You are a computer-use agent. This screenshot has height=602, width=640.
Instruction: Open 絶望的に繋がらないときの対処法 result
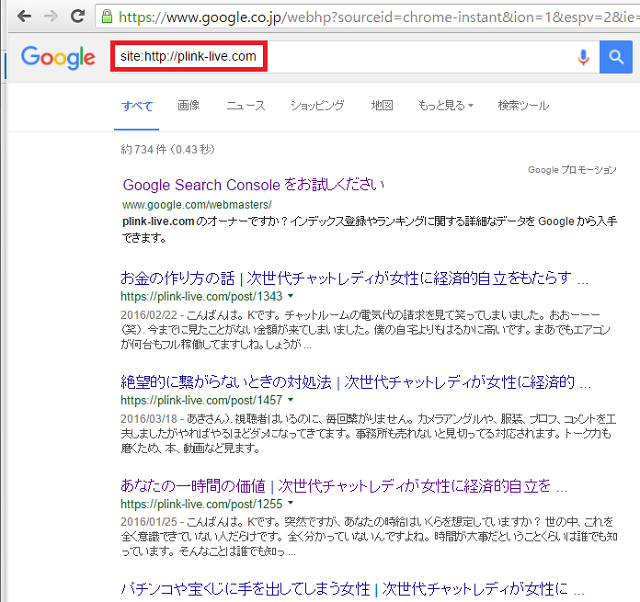point(356,382)
